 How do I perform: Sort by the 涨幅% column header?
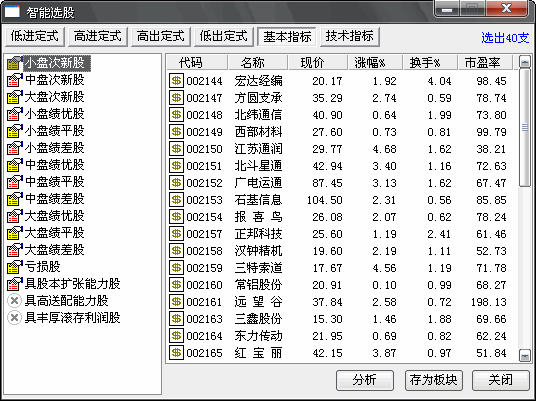[375, 63]
